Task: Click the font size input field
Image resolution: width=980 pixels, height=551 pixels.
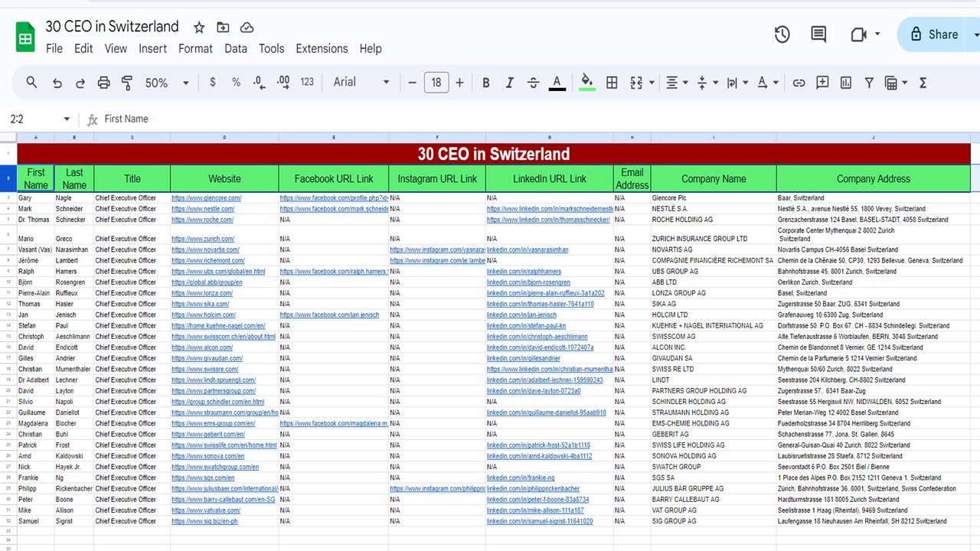Action: [x=436, y=83]
